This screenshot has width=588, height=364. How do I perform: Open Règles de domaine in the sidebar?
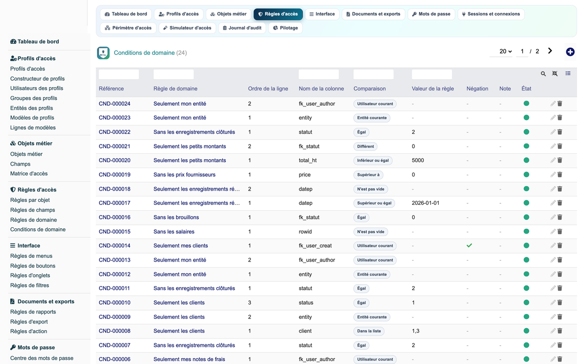pos(33,220)
